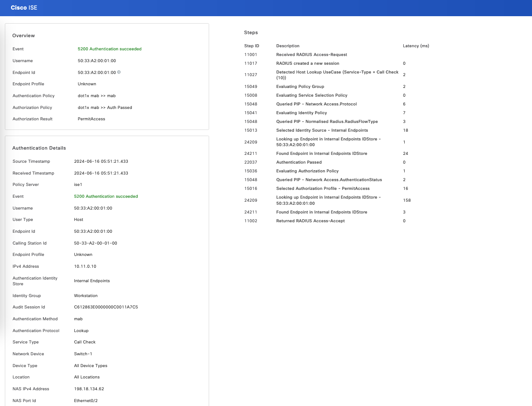
Task: Select the PermitAccess authorization result value
Action: [x=91, y=119]
